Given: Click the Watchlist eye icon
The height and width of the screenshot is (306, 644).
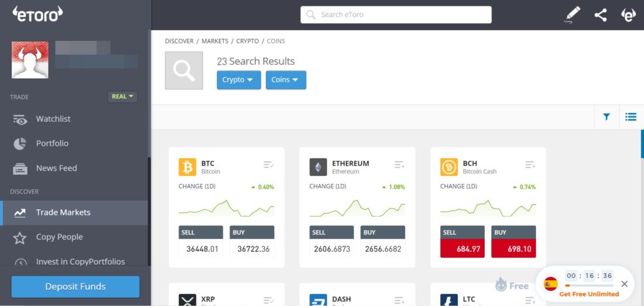Looking at the screenshot, I should 19,119.
